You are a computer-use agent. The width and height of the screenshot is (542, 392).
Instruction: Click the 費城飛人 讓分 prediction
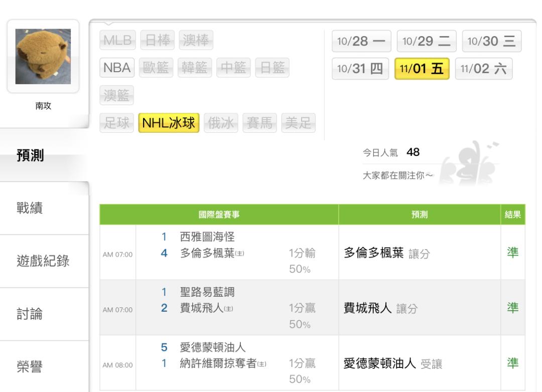point(381,308)
